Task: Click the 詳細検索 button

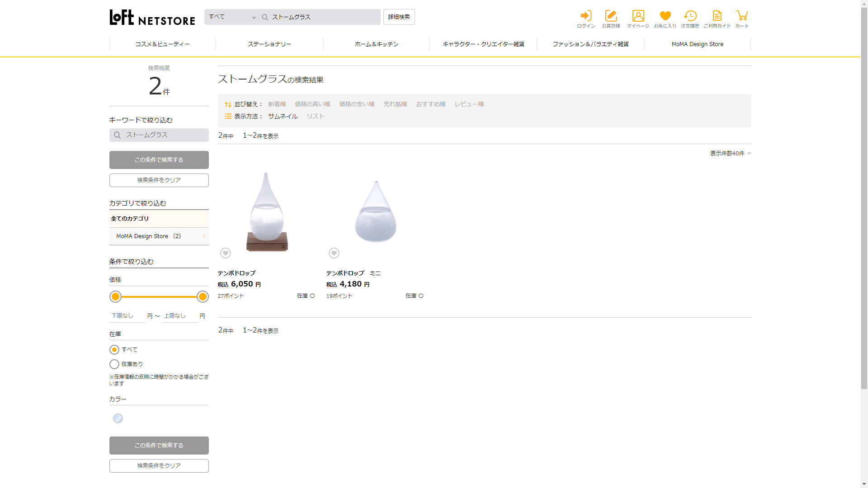Action: coord(399,17)
